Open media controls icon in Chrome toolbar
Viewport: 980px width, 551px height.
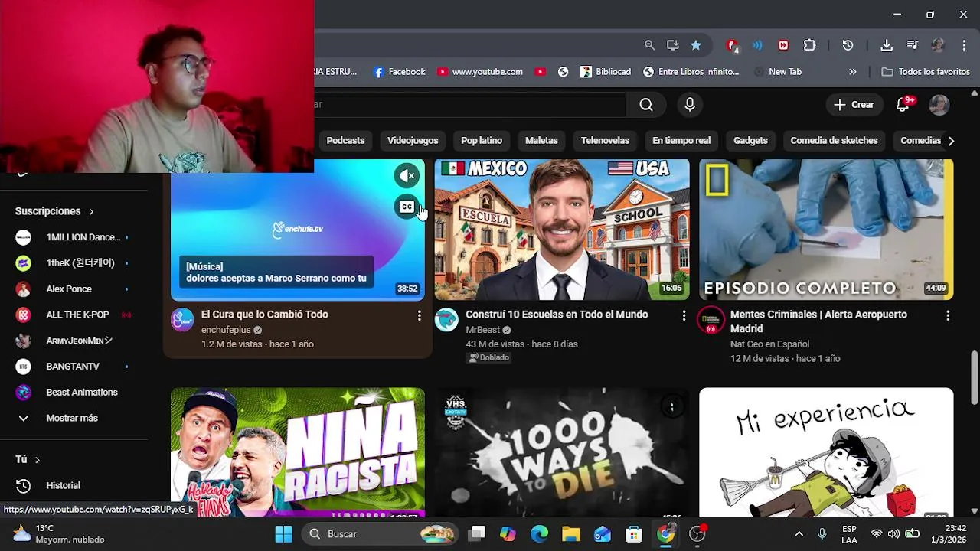(913, 45)
